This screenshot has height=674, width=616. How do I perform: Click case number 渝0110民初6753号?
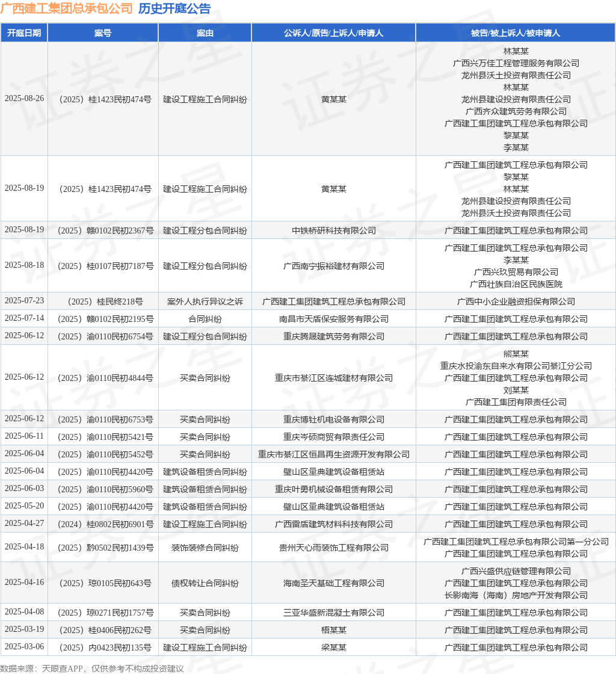tap(106, 419)
